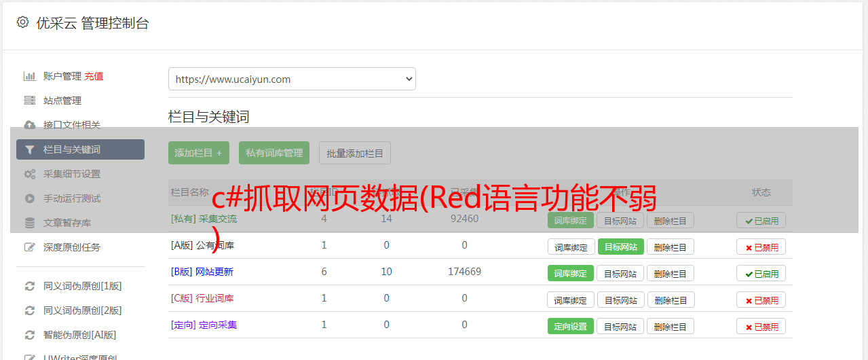Screen dimensions: 868x360
Task: Click the 状态 column header
Action: click(761, 192)
